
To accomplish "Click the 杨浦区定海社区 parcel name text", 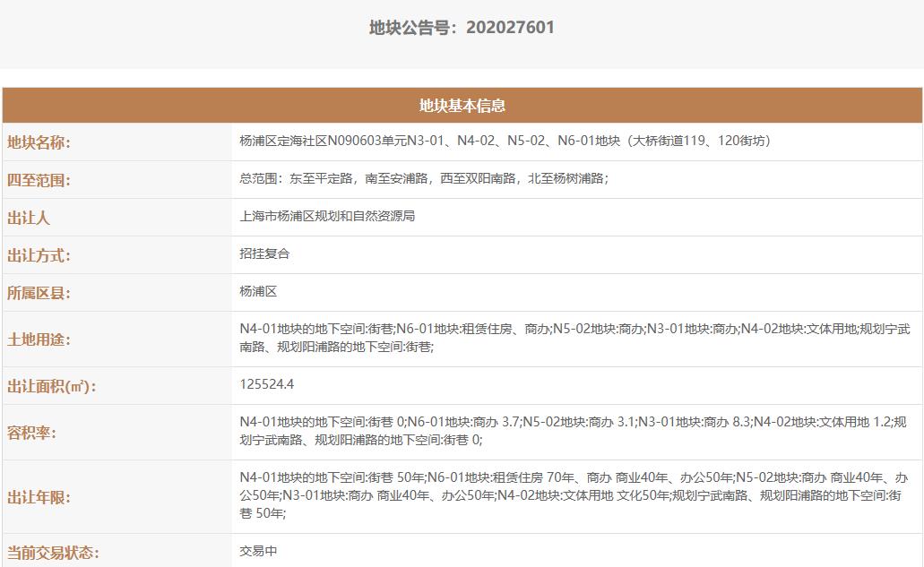I will click(x=505, y=141).
